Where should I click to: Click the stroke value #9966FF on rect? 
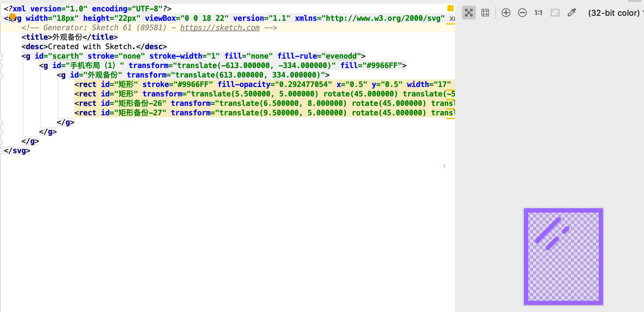point(193,84)
